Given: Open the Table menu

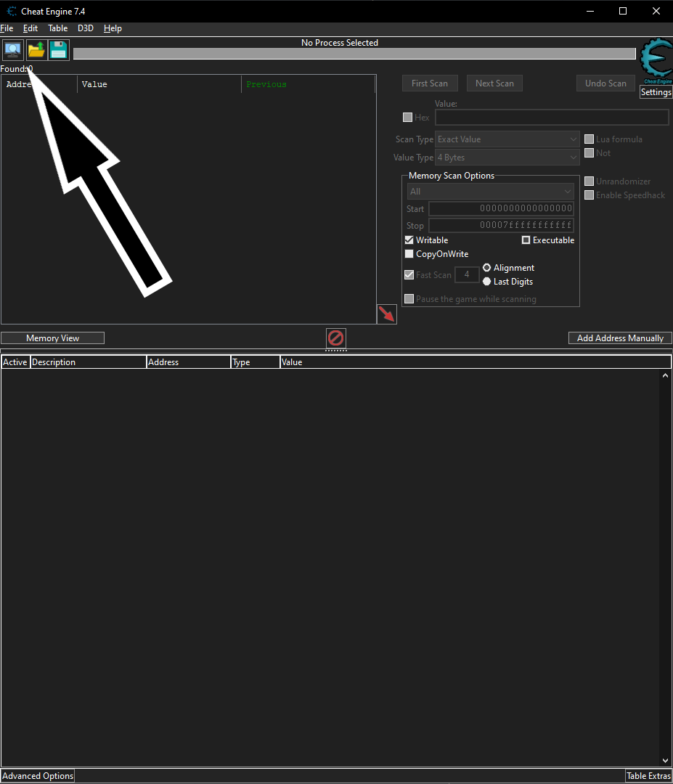Looking at the screenshot, I should coord(57,28).
